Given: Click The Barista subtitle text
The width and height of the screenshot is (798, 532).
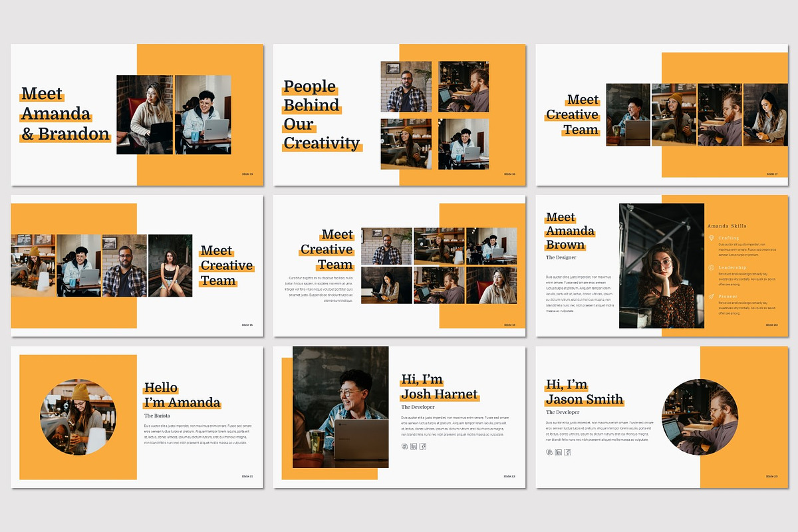Looking at the screenshot, I should tap(158, 414).
